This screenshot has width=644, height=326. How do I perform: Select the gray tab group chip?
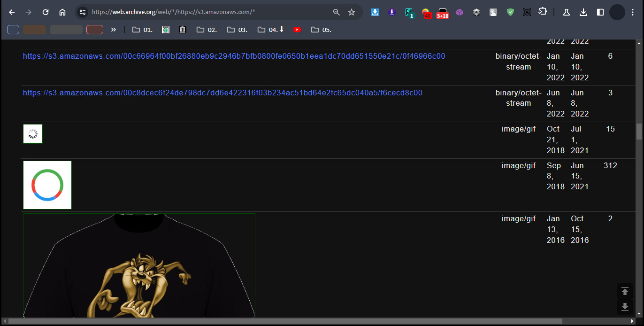tap(66, 30)
